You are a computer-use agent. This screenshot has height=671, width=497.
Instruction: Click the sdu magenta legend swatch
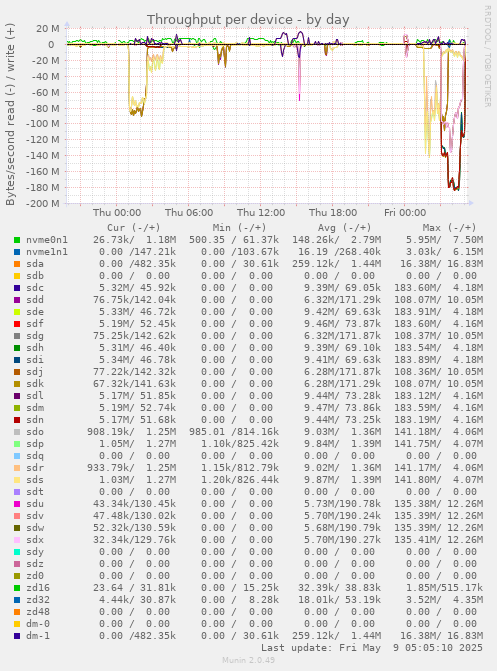click(17, 504)
